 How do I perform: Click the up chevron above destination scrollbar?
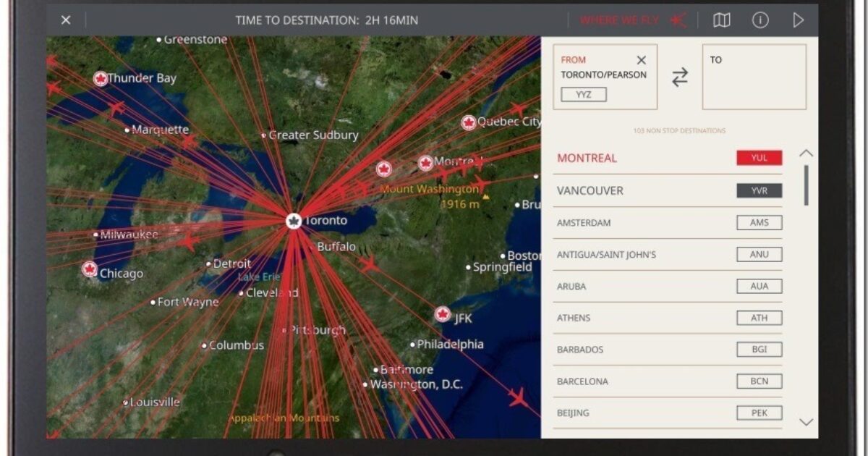tap(807, 153)
